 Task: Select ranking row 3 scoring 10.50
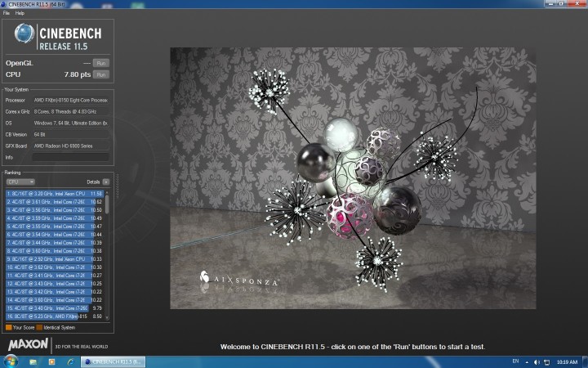(x=55, y=210)
